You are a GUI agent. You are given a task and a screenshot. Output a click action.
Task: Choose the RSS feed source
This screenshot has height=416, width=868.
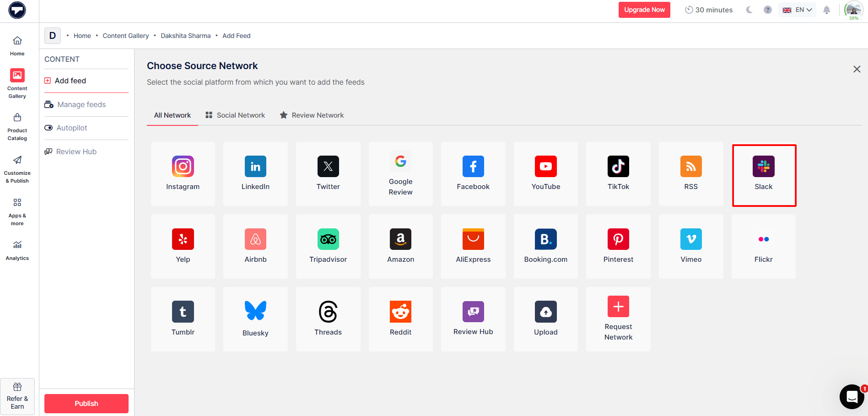pos(691,174)
